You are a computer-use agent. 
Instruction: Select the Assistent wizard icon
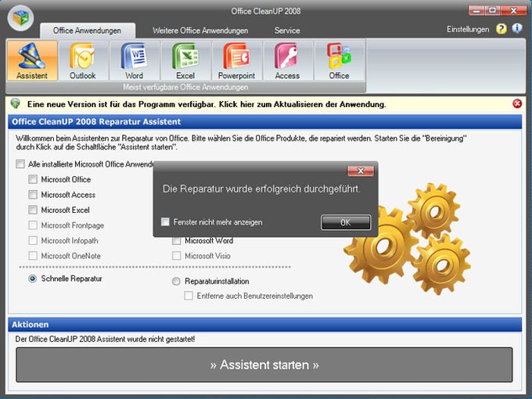(x=32, y=61)
